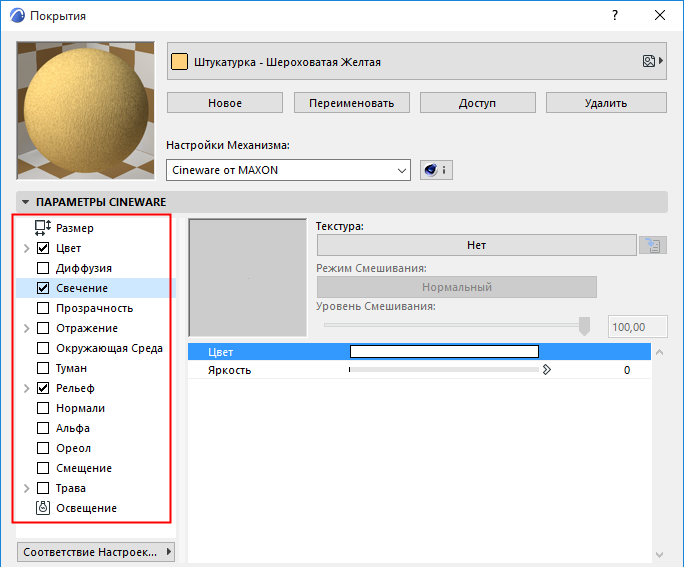This screenshot has width=684, height=567.
Task: Open the Соответствие Настроек menu button
Action: [96, 552]
